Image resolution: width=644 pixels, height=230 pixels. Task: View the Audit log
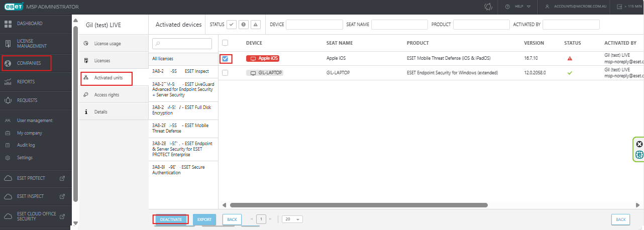[26, 145]
